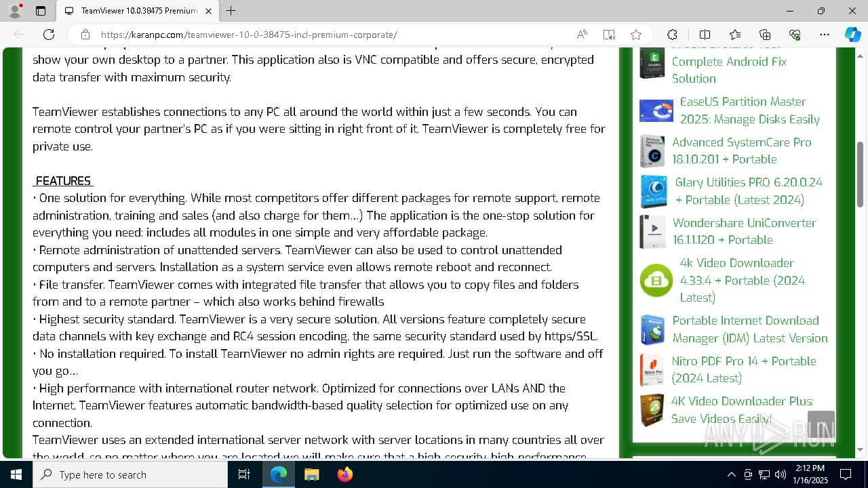Open Portable Internet Download Manager link
868x488 pixels.
click(x=750, y=329)
